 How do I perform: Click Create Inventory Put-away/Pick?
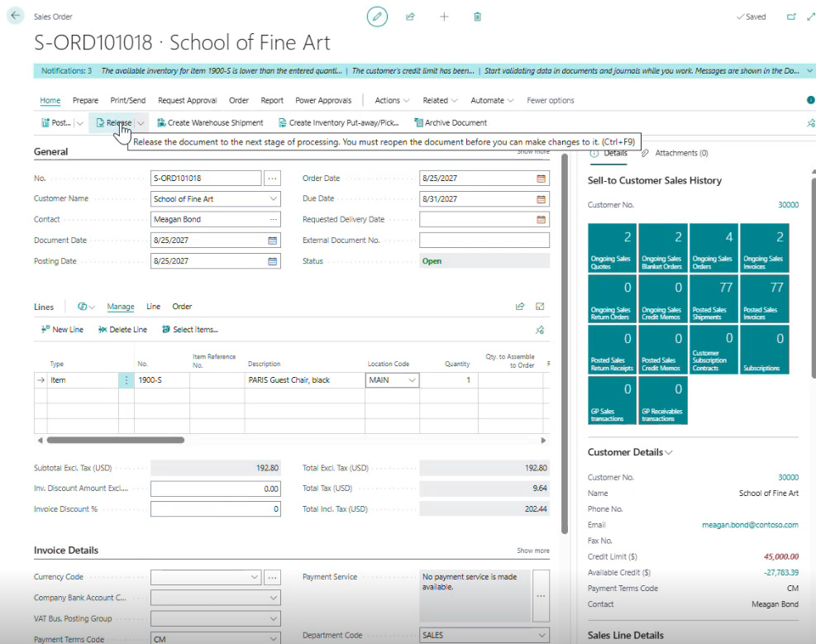tap(339, 123)
